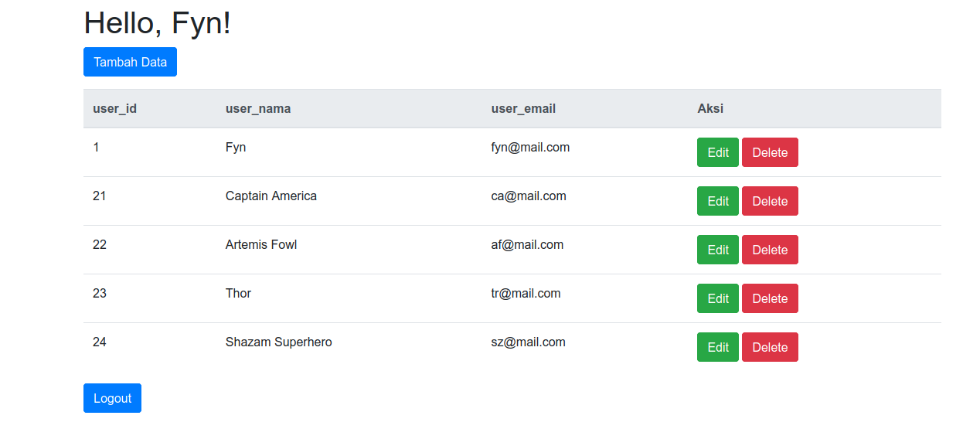
Task: Log out using the Logout button
Action: tap(112, 398)
